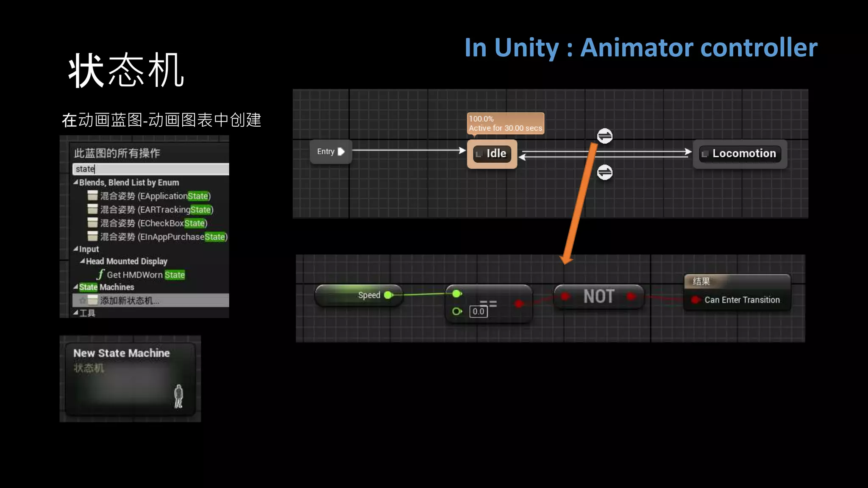868x488 pixels.
Task: Click the EARTrackingState blend node icon
Action: 92,209
